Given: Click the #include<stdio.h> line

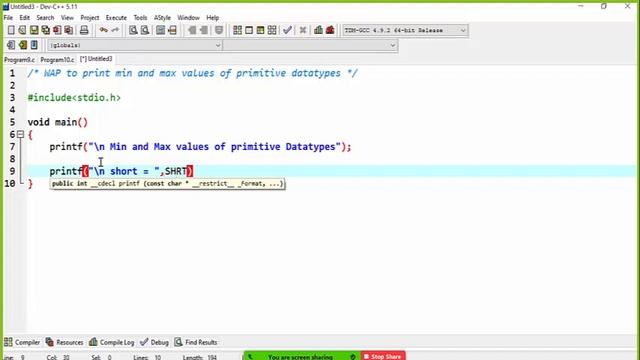Looking at the screenshot, I should [74, 98].
